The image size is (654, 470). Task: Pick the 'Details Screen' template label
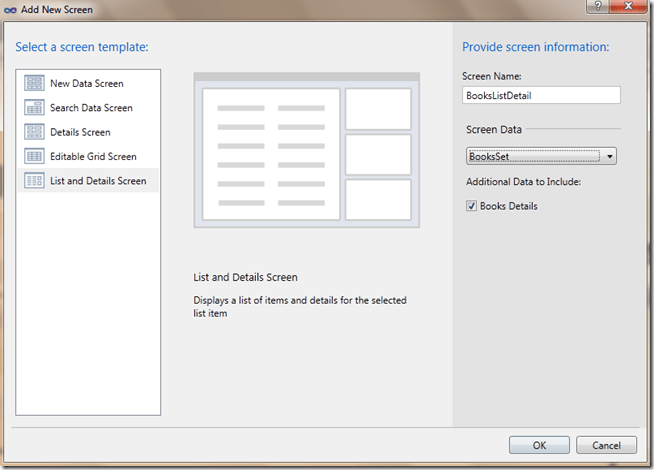click(80, 132)
